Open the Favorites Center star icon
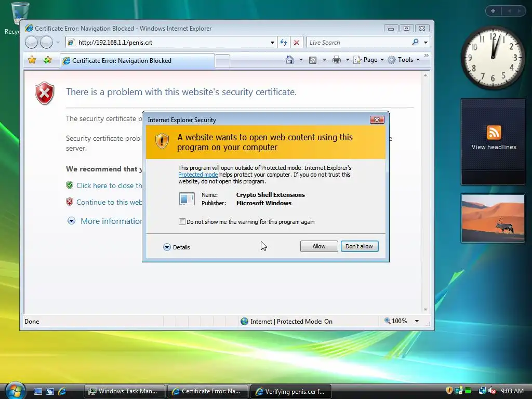Viewport: 532px width, 399px height. click(32, 60)
